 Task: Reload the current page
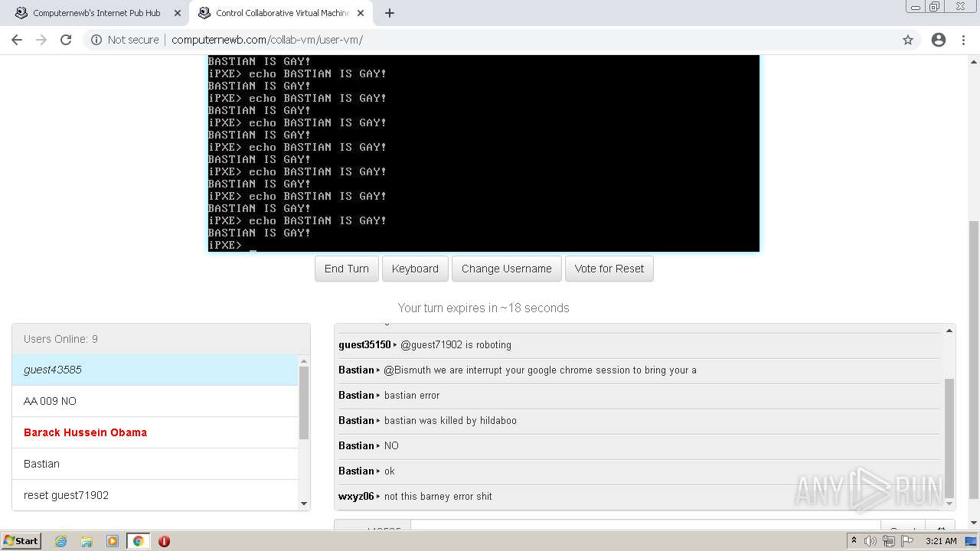coord(66,40)
